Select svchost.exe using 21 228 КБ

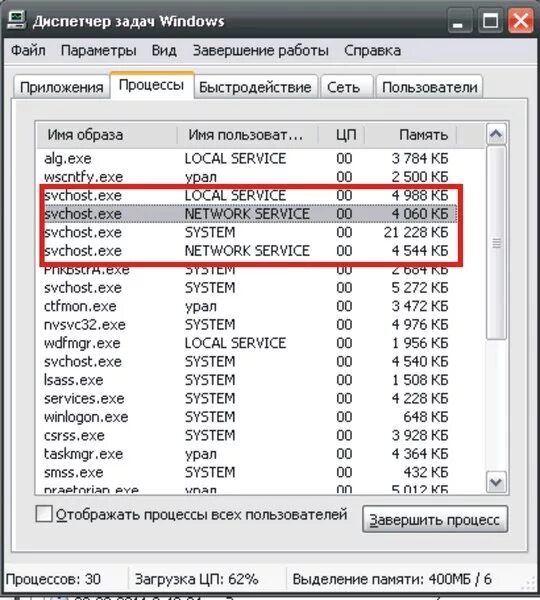coord(247,232)
